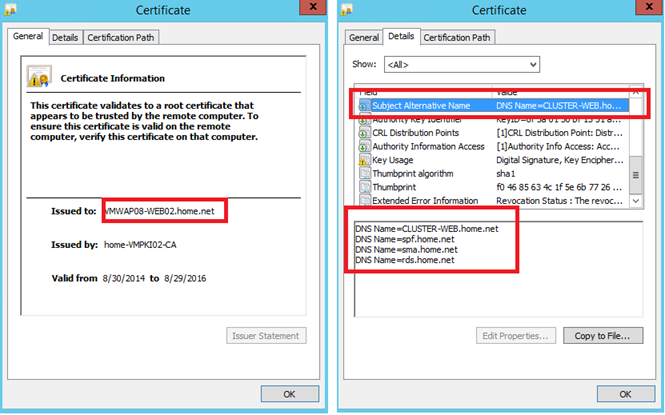Open the Show dropdown set to <All>
665x415 pixels.
[x=462, y=64]
